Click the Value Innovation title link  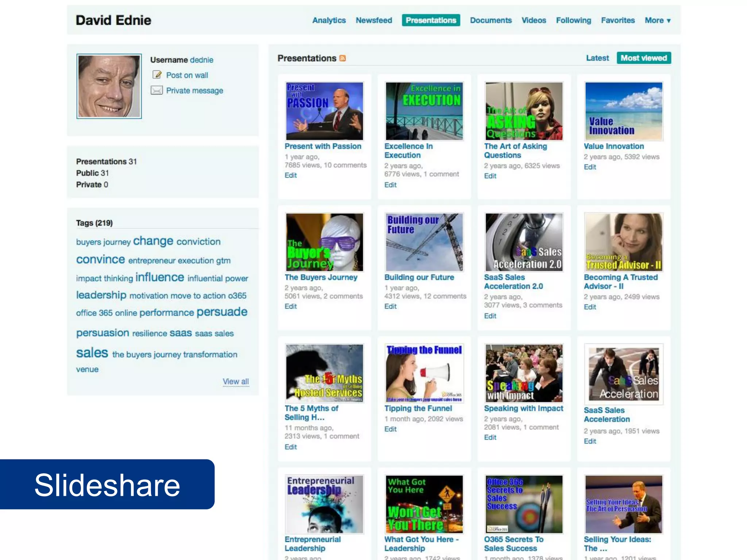pos(614,146)
